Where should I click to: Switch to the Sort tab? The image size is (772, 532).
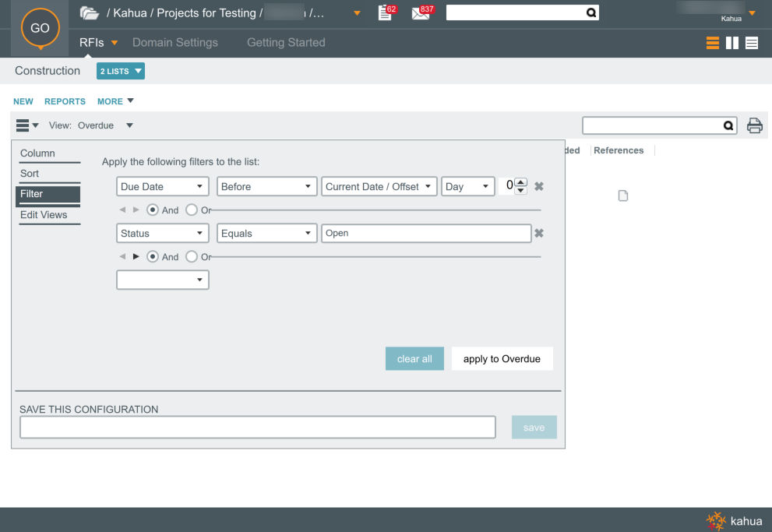click(x=30, y=174)
